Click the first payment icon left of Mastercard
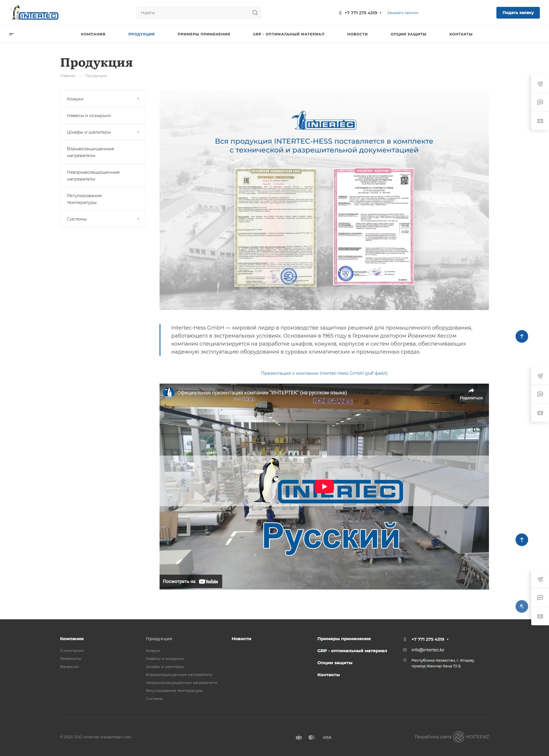 [x=299, y=737]
